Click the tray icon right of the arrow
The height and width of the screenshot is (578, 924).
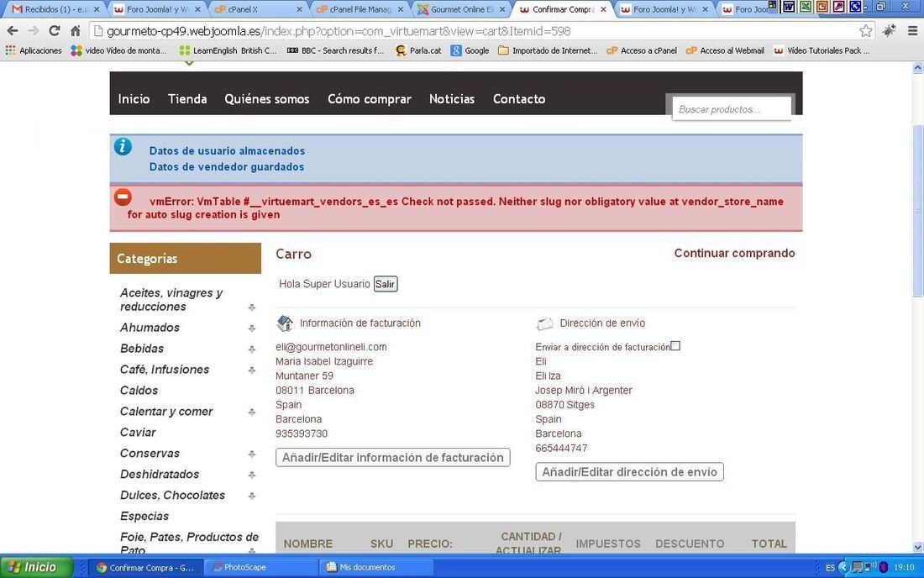pyautogui.click(x=858, y=567)
